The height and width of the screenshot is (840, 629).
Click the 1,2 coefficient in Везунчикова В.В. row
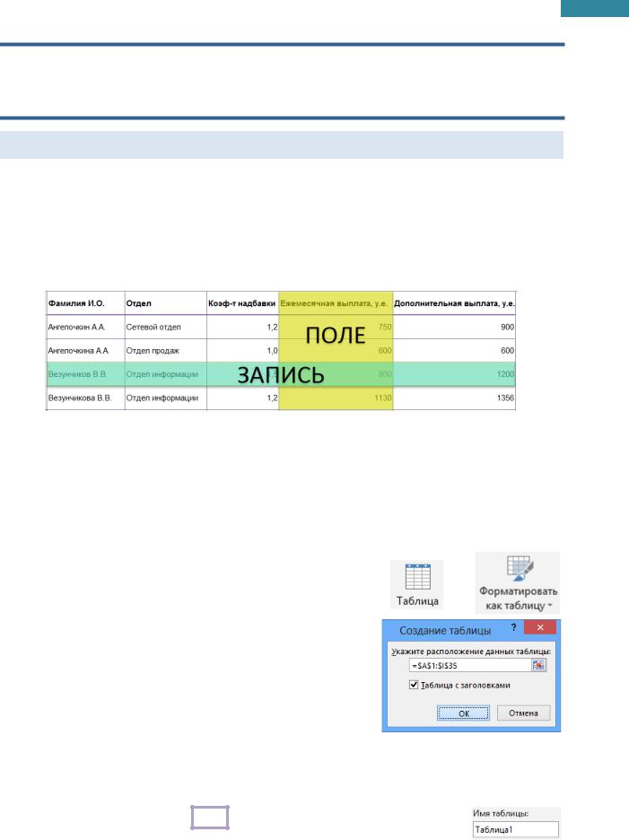(x=242, y=398)
